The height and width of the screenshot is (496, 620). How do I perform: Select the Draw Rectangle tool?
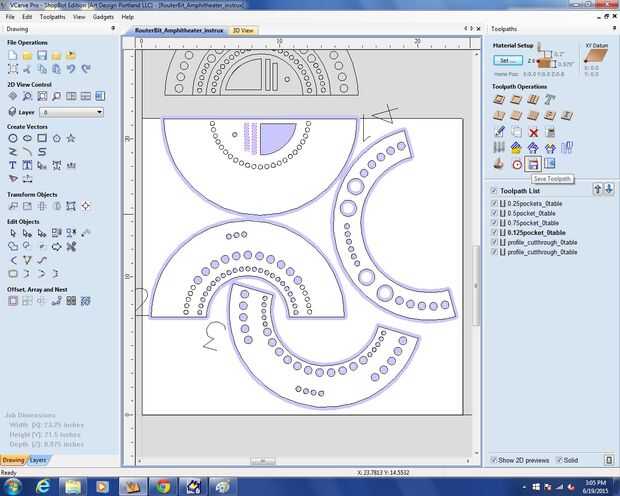click(x=42, y=138)
